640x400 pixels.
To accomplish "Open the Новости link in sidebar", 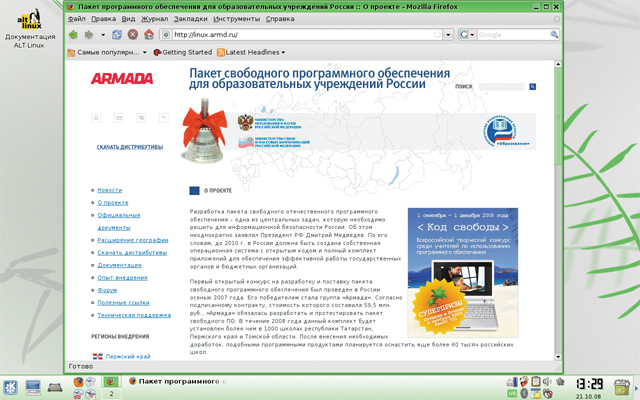I will click(109, 190).
